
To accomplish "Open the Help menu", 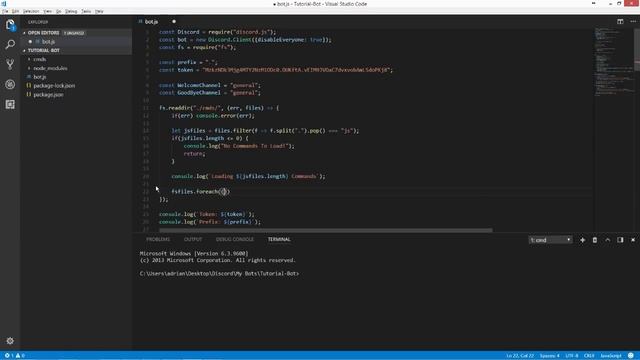I will tap(99, 11).
